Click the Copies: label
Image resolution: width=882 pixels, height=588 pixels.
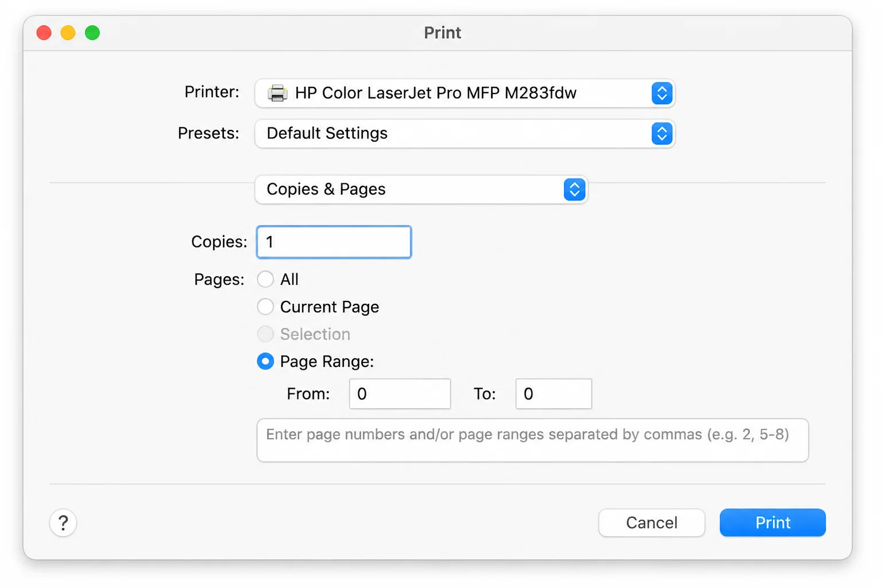219,242
